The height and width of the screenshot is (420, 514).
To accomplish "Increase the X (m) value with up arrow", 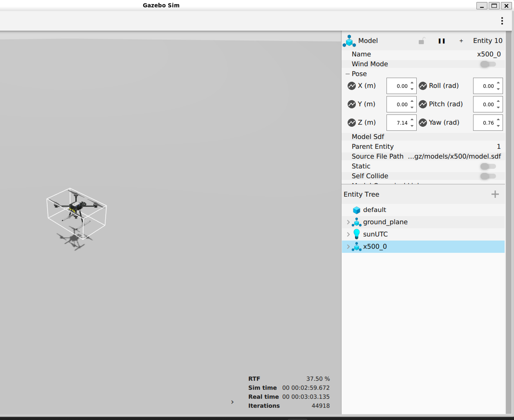I will click(x=412, y=83).
